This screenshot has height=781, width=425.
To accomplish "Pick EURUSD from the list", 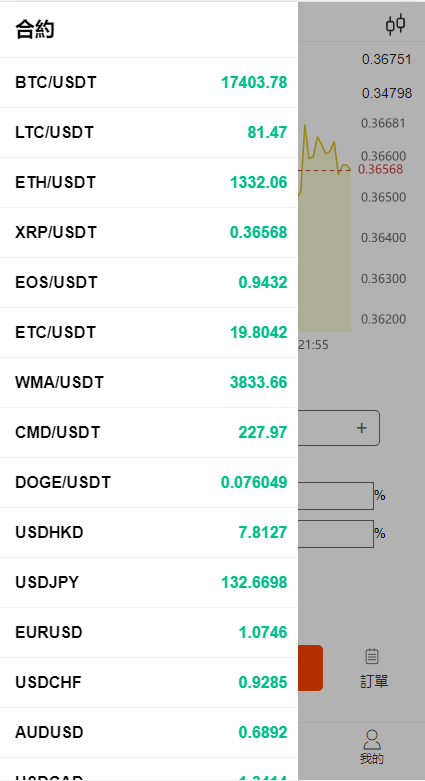I will (x=149, y=633).
